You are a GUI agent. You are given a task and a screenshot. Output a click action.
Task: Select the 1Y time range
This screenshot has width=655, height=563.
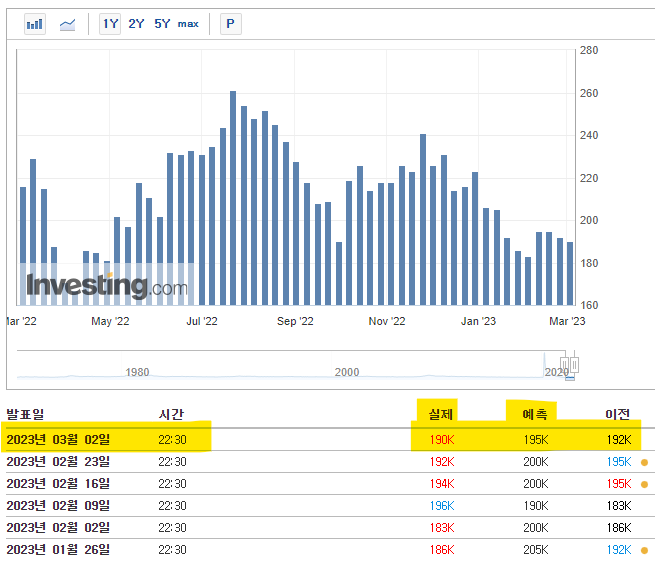pos(110,24)
